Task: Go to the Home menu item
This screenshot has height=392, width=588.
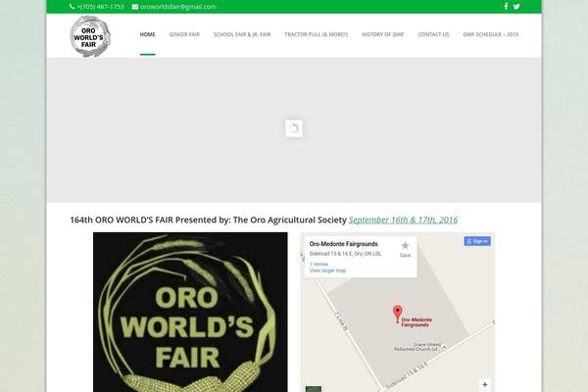Action: 147,34
